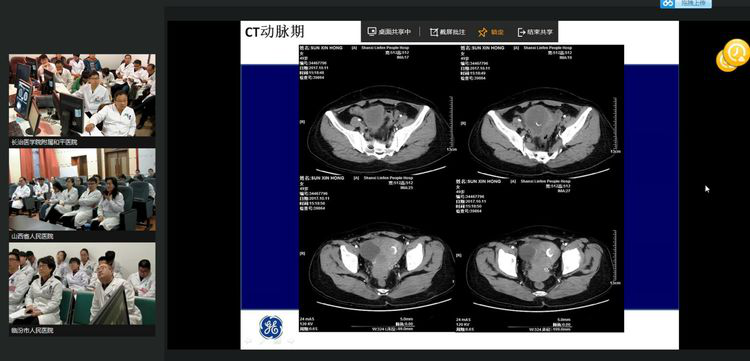Click the desktop sharing monitor icon
The image size is (750, 361).
point(372,32)
